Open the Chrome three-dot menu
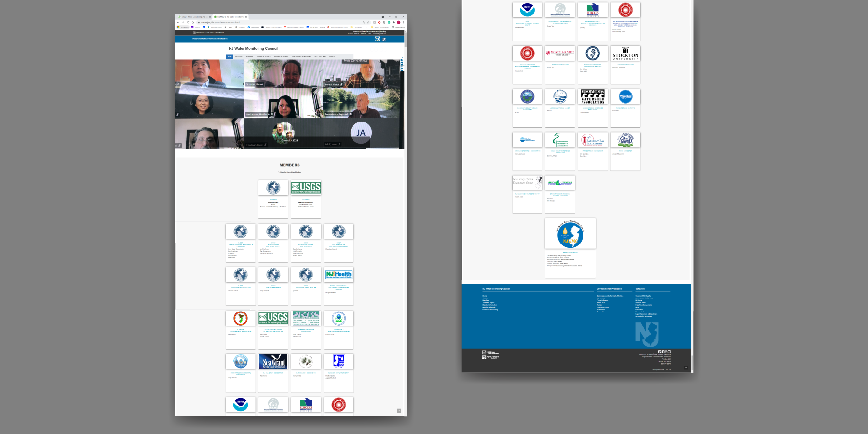This screenshot has height=434, width=868. click(x=403, y=22)
